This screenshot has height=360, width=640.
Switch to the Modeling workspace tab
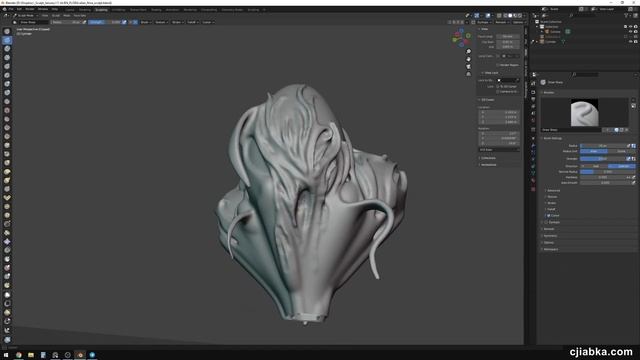click(x=85, y=9)
